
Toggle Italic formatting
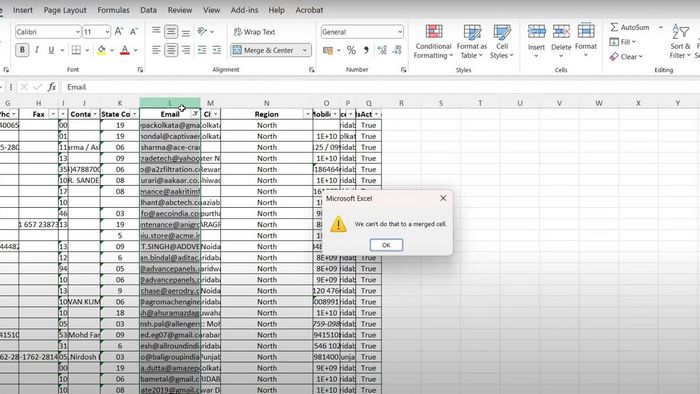pyautogui.click(x=37, y=50)
